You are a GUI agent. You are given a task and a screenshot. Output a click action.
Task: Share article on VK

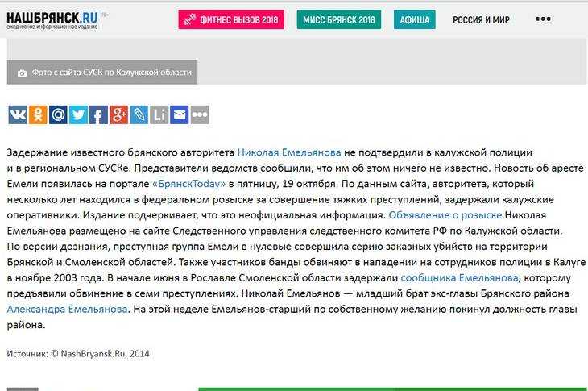click(x=17, y=114)
